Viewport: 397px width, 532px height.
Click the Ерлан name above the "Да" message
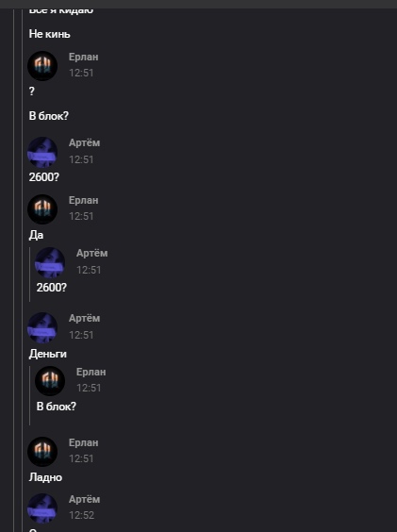(x=84, y=200)
